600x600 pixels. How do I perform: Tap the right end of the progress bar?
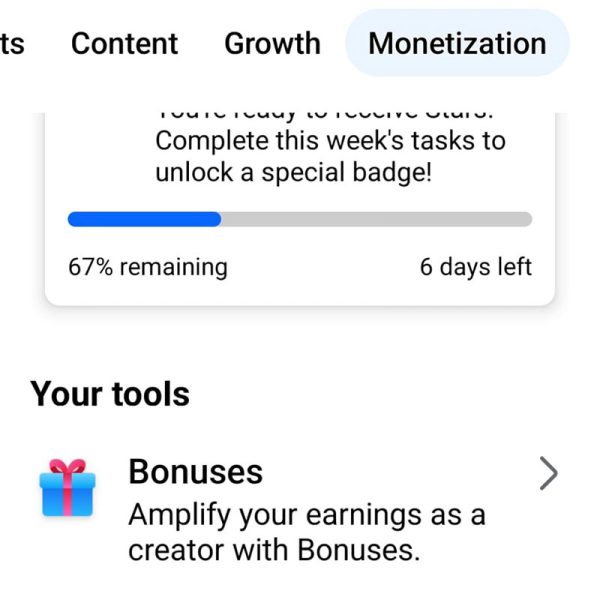tap(526, 219)
